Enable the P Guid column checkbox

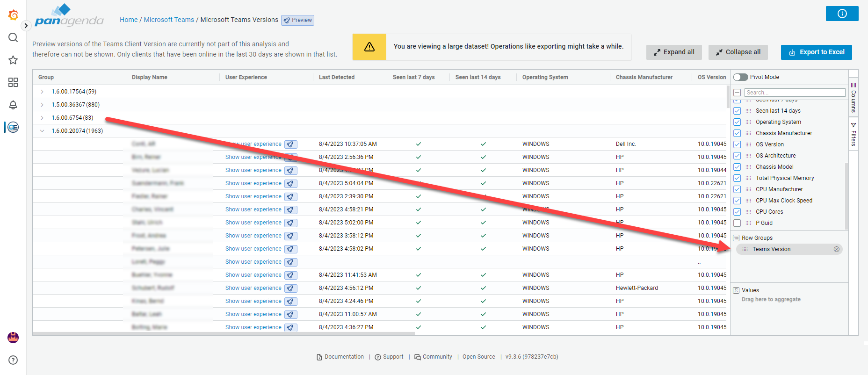(x=737, y=223)
